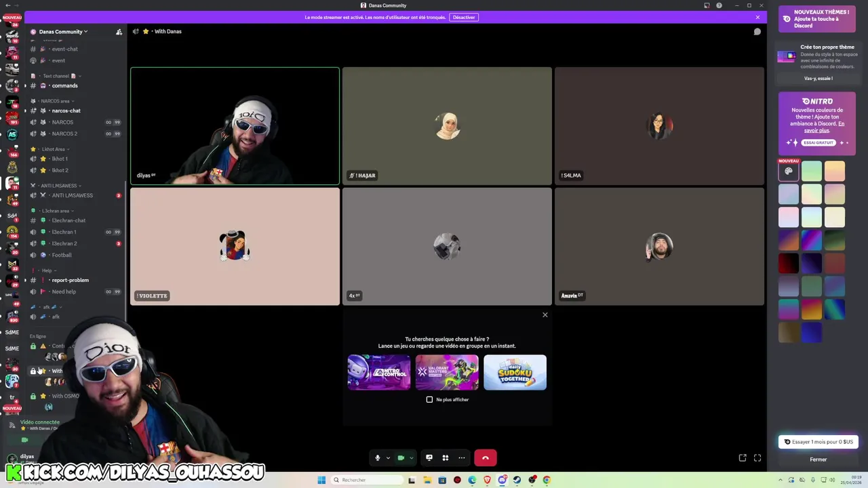Screen dimensions: 868x488
Task: Open members icon beside Danas Community
Action: coord(119,32)
